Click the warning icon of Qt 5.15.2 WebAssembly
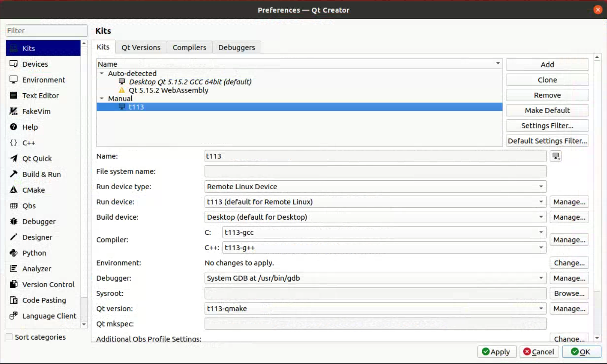607x364 pixels. pyautogui.click(x=122, y=90)
